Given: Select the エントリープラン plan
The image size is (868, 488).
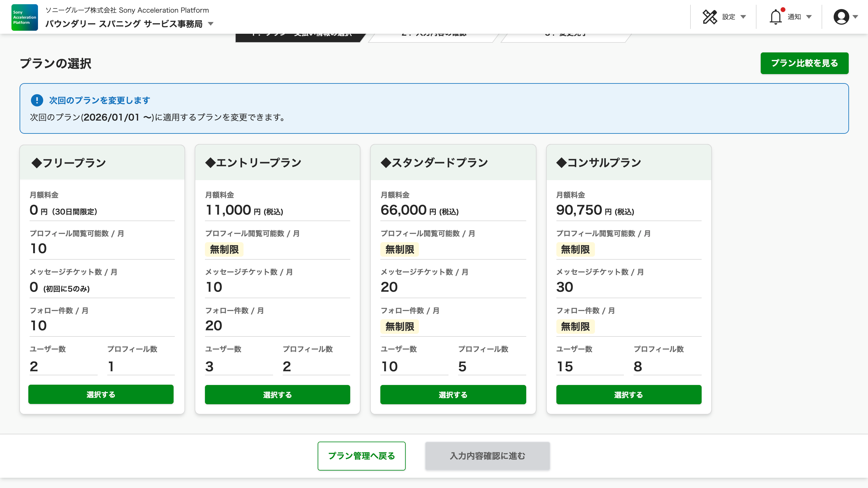Looking at the screenshot, I should coord(277,395).
